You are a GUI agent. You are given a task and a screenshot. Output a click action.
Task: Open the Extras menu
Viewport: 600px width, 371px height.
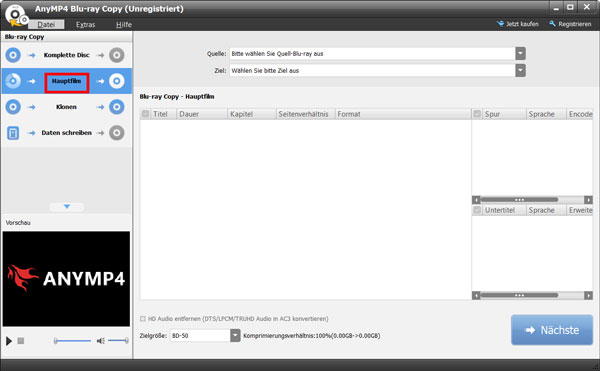click(85, 24)
